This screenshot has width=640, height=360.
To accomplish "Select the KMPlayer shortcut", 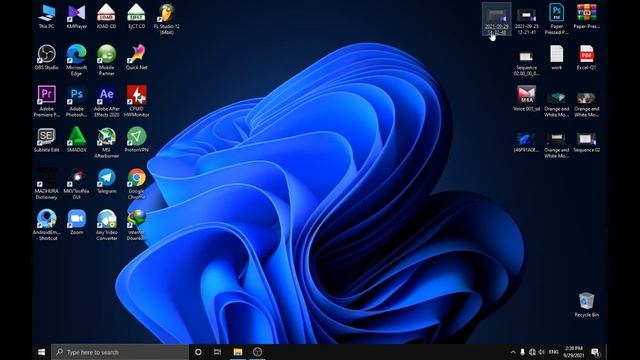I will pyautogui.click(x=77, y=17).
